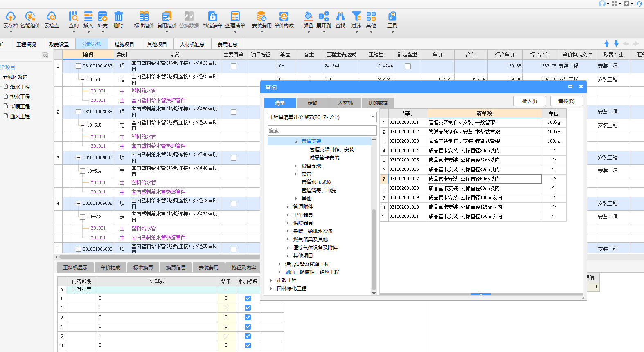Click the 复用组价 reuse pricing icon
Screen dimensions: 644x352
point(167,17)
